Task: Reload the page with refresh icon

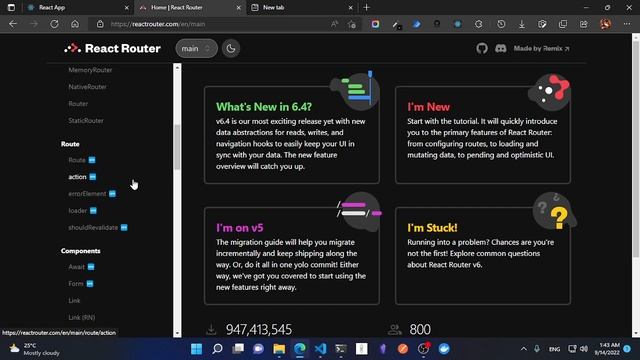Action: click(54, 24)
